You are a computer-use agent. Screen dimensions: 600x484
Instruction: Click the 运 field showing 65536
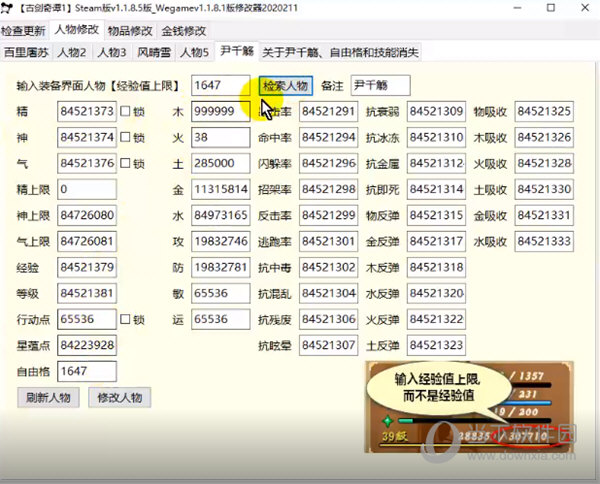coord(221,319)
